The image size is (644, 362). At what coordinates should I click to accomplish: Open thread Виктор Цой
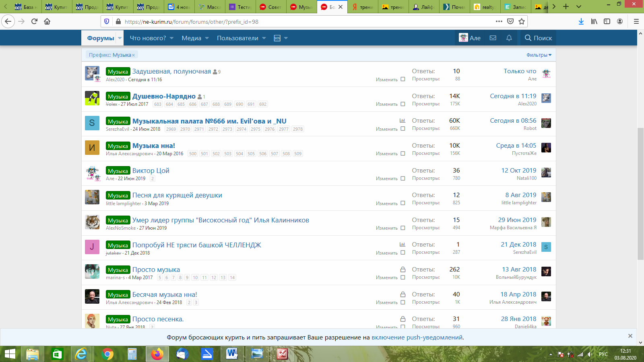point(151,171)
